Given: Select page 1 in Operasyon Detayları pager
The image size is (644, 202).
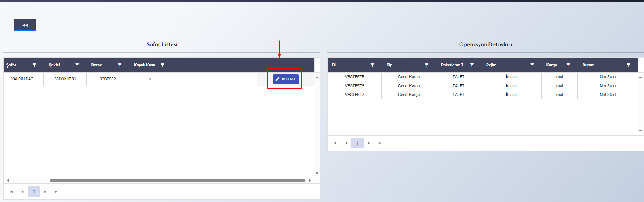Looking at the screenshot, I should pyautogui.click(x=357, y=143).
